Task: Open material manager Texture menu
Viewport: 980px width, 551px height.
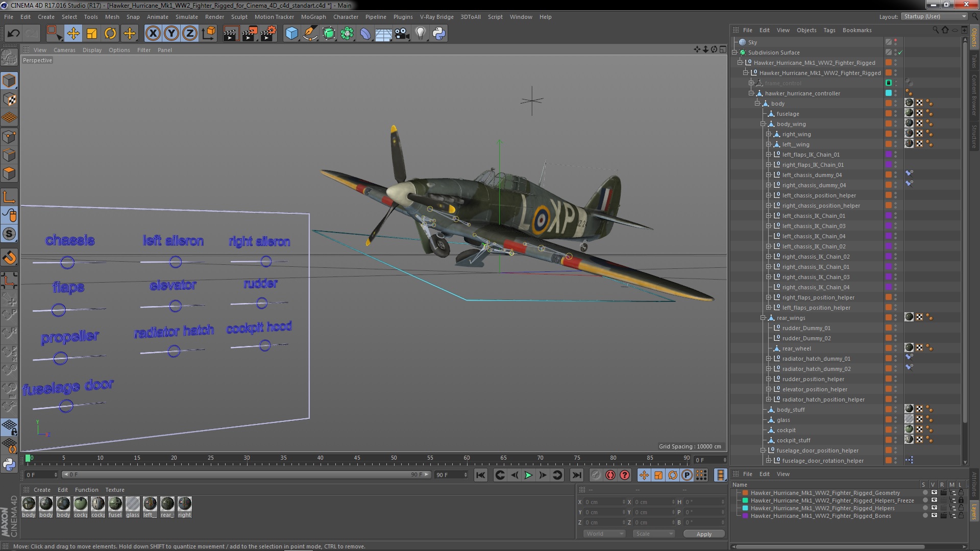Action: (115, 490)
